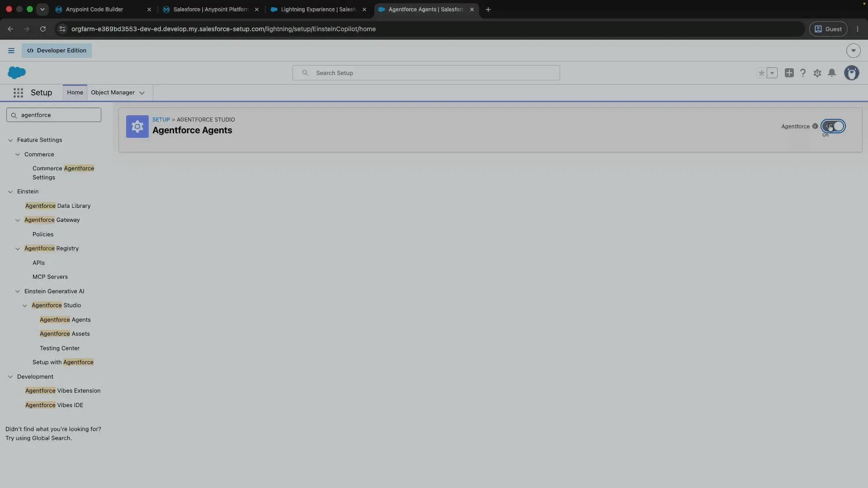Screen dimensions: 868x488
Task: Click the Agentforce info tooltip icon
Action: click(x=815, y=126)
